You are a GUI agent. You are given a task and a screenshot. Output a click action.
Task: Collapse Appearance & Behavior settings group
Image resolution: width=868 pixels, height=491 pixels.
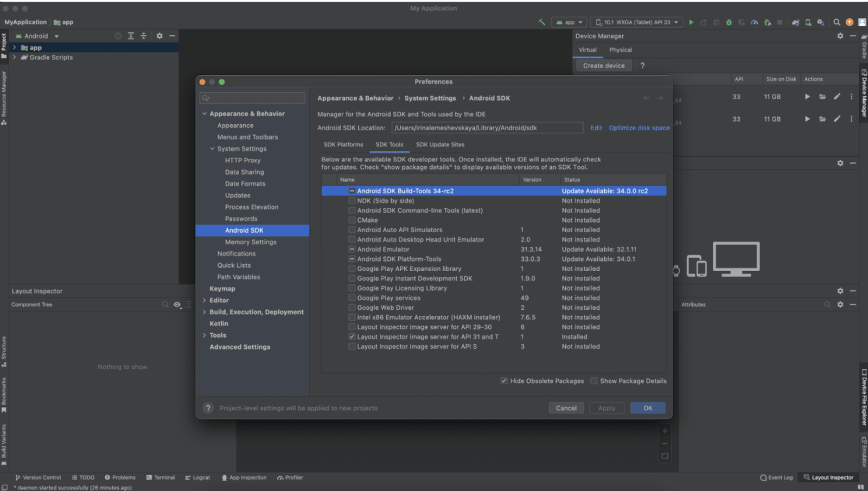(x=205, y=114)
